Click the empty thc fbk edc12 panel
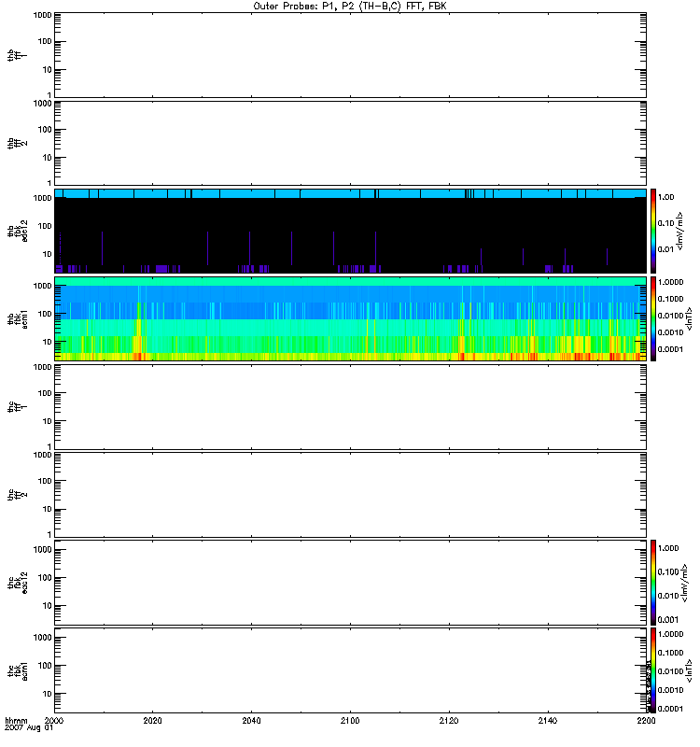 pyautogui.click(x=350, y=582)
